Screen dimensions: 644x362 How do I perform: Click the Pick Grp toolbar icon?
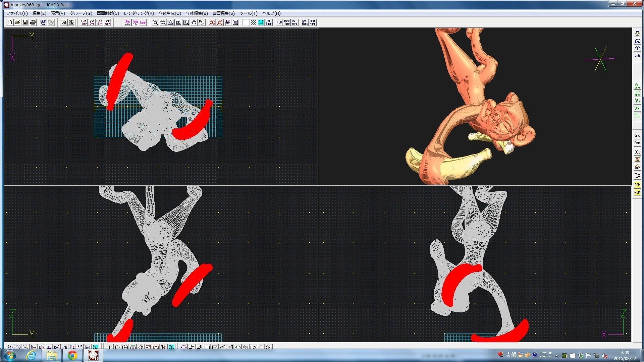tap(107, 22)
